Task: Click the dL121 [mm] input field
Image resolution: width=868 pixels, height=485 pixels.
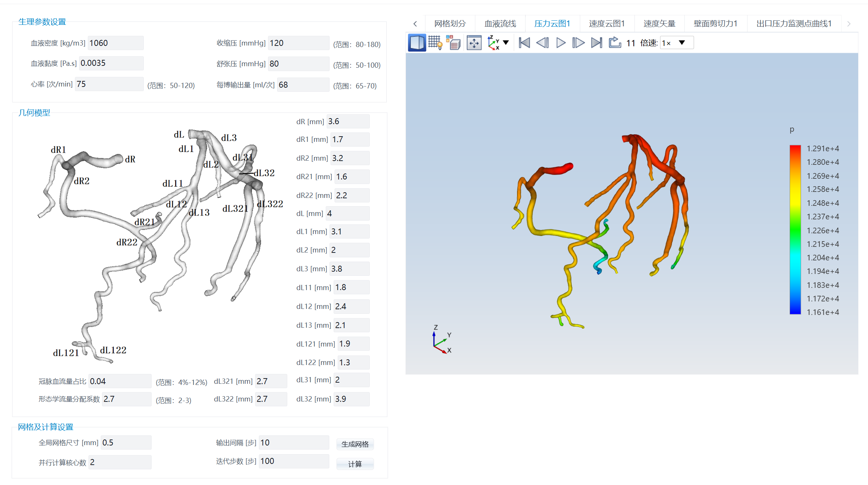Action: point(354,344)
